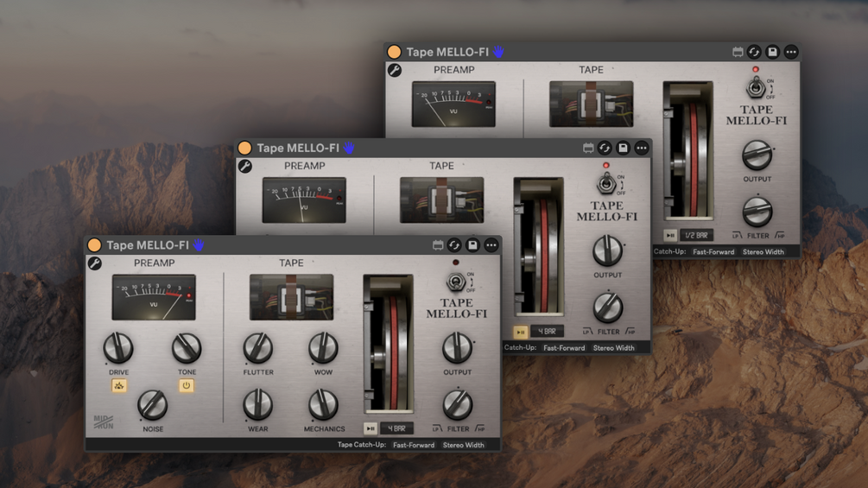Click hot-swap arrows icon on back device

[x=754, y=52]
